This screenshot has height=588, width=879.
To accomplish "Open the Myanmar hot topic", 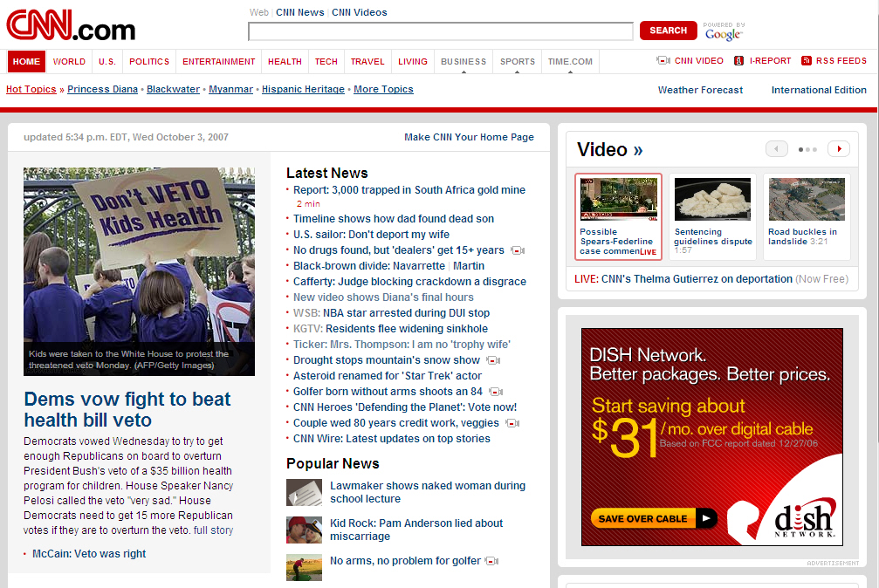I will tap(231, 89).
